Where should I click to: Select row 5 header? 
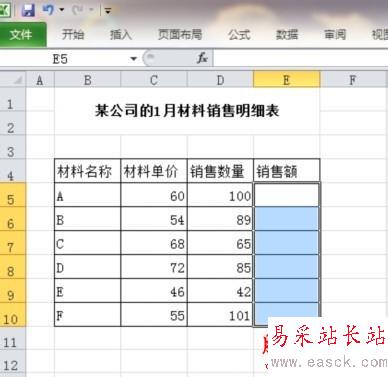(13, 195)
